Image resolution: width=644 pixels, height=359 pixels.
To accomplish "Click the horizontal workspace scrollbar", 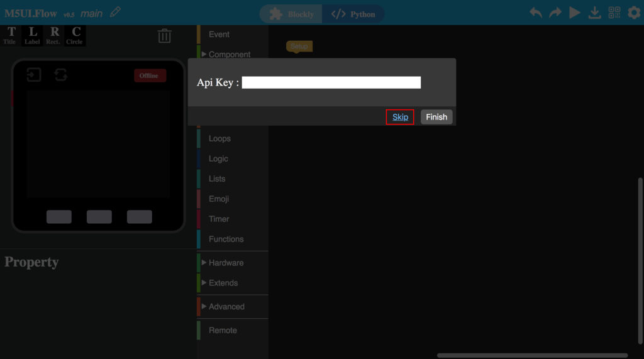I will (532, 355).
